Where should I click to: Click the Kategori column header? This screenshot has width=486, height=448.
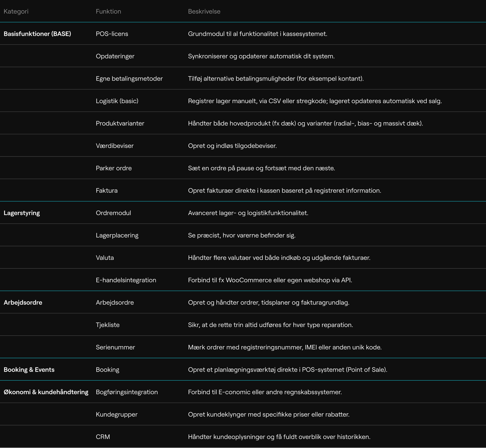click(x=16, y=11)
